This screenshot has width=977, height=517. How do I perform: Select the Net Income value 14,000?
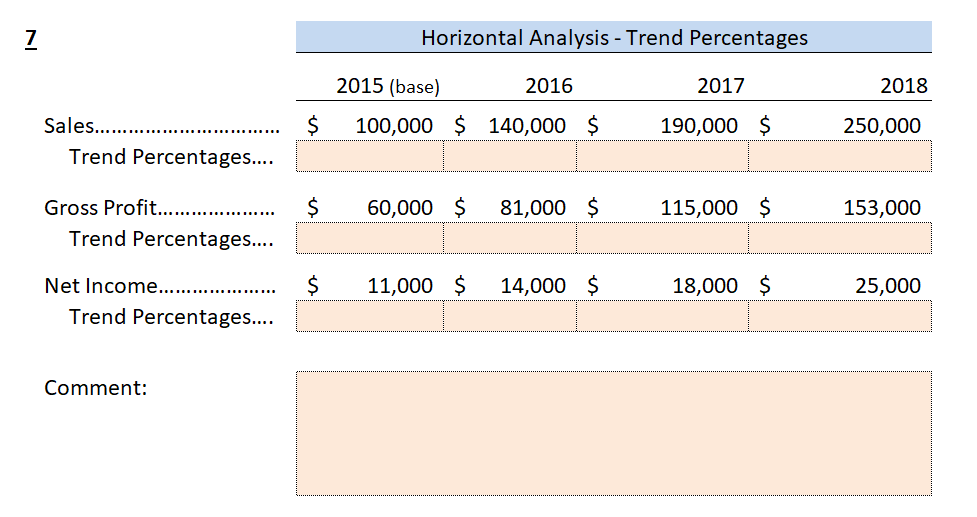[533, 286]
